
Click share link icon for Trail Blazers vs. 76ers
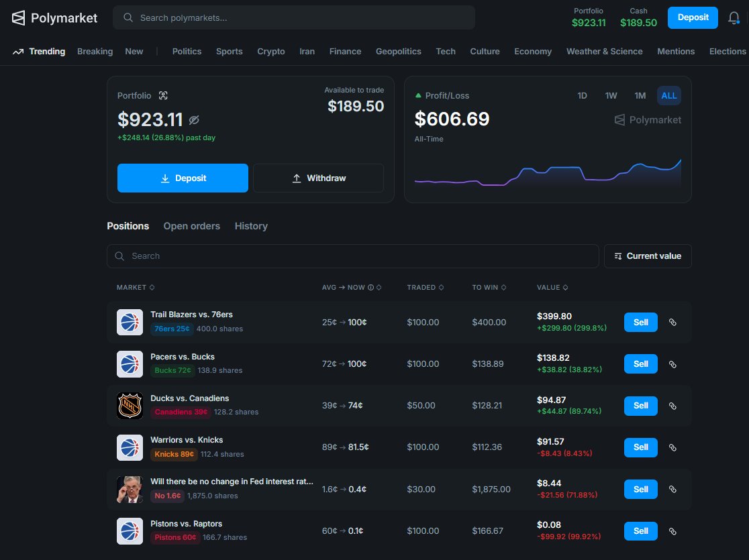[x=672, y=322]
